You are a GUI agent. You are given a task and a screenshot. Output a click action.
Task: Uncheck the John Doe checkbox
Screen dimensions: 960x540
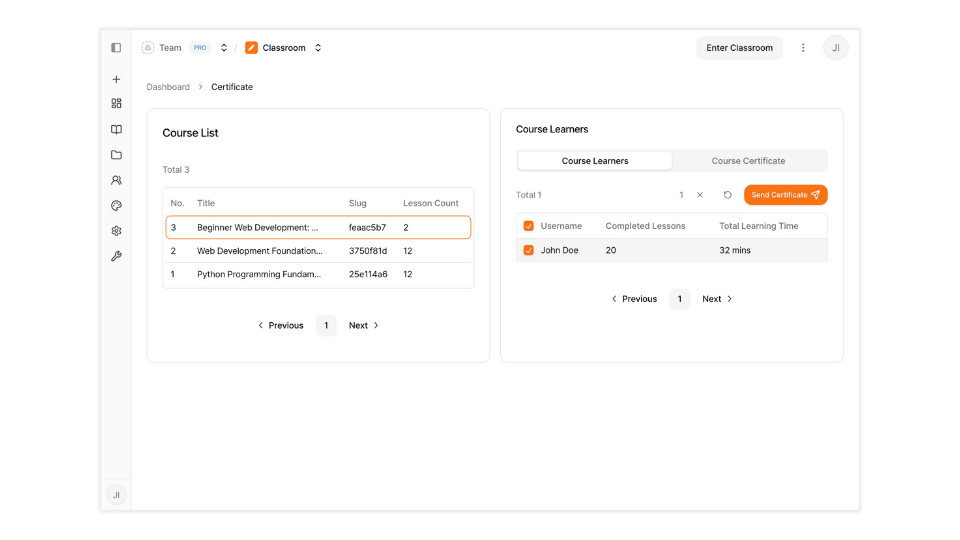click(528, 250)
